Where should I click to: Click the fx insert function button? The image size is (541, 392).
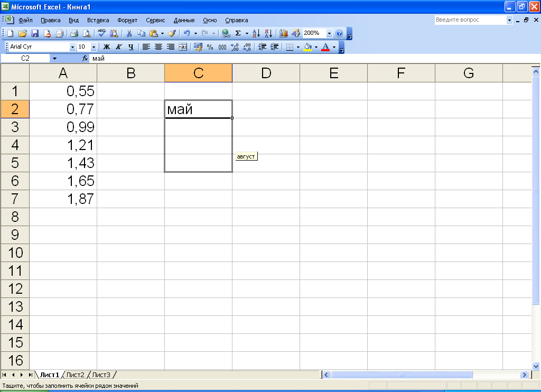pos(85,58)
